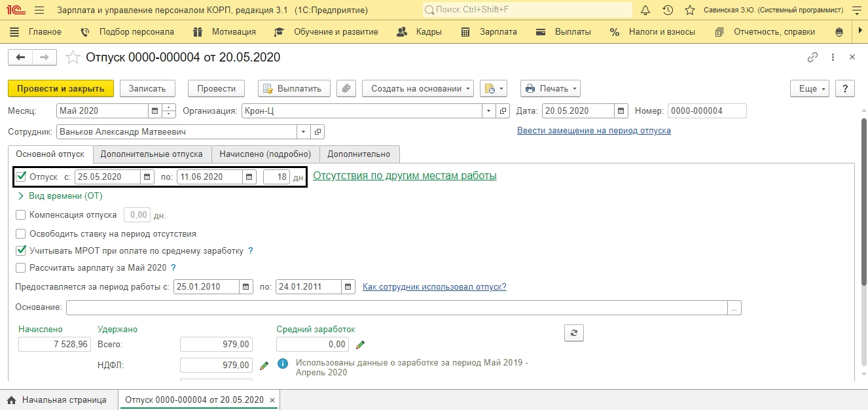Viewport: 868px width, 410px height.
Task: Open the Зарплата section
Action: (x=489, y=32)
